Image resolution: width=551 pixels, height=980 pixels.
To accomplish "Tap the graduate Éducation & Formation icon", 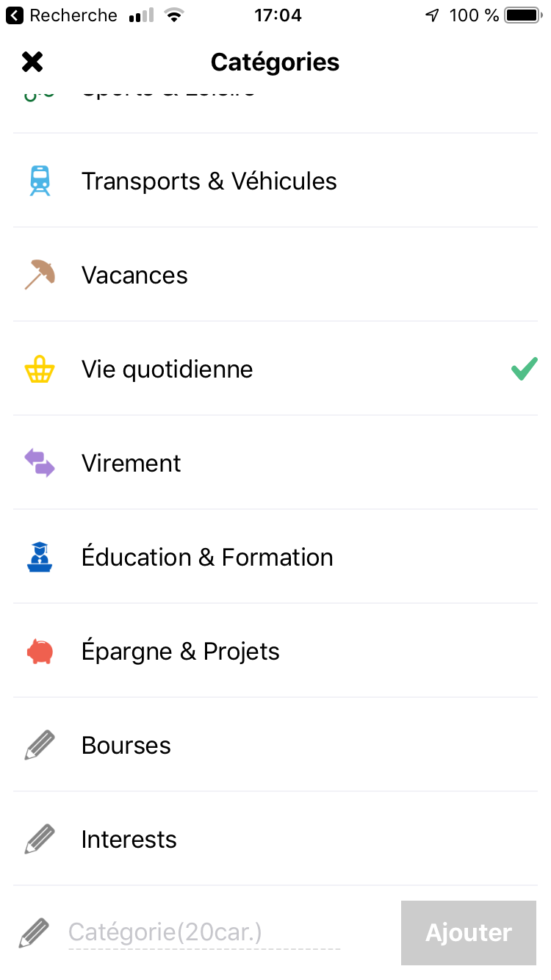I will click(x=40, y=558).
